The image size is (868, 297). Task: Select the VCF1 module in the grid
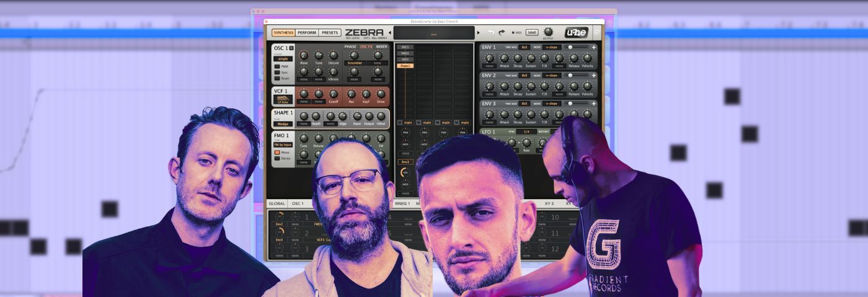pyautogui.click(x=405, y=60)
